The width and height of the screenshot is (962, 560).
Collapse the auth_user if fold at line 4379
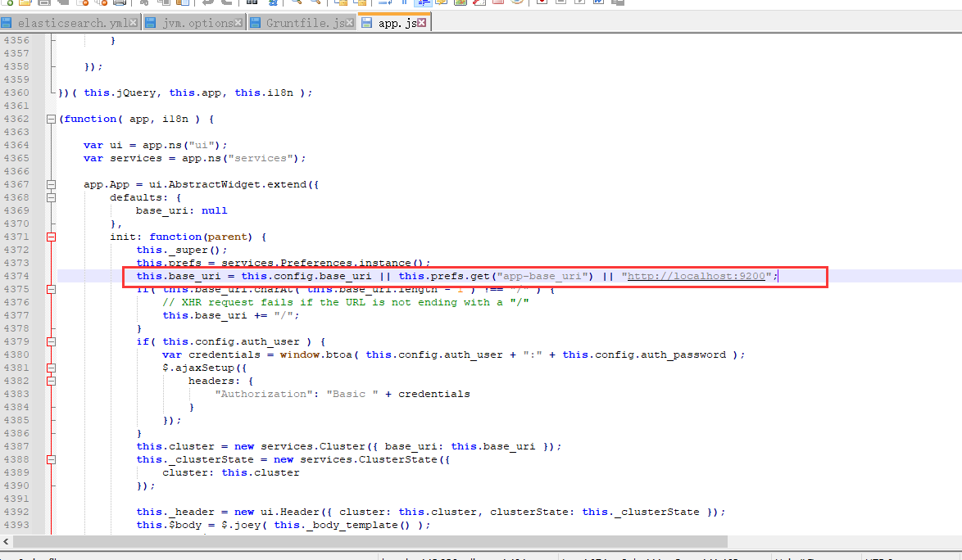(x=52, y=342)
